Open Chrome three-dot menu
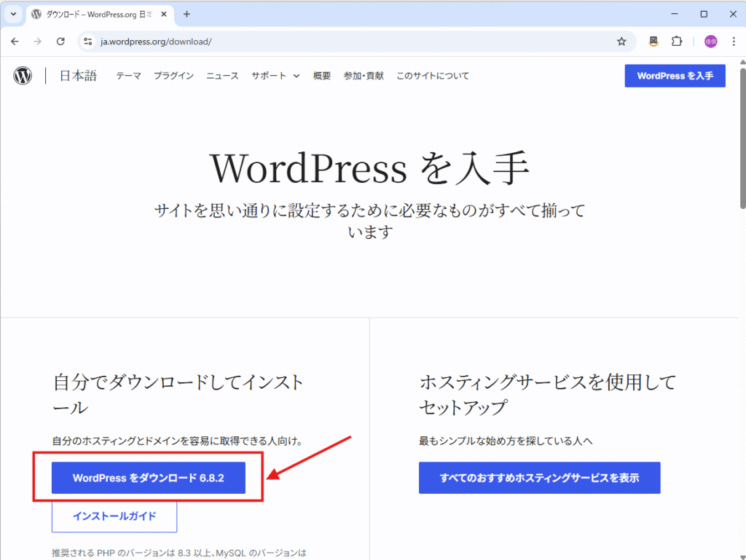Viewport: 746px width, 560px height. tap(734, 42)
